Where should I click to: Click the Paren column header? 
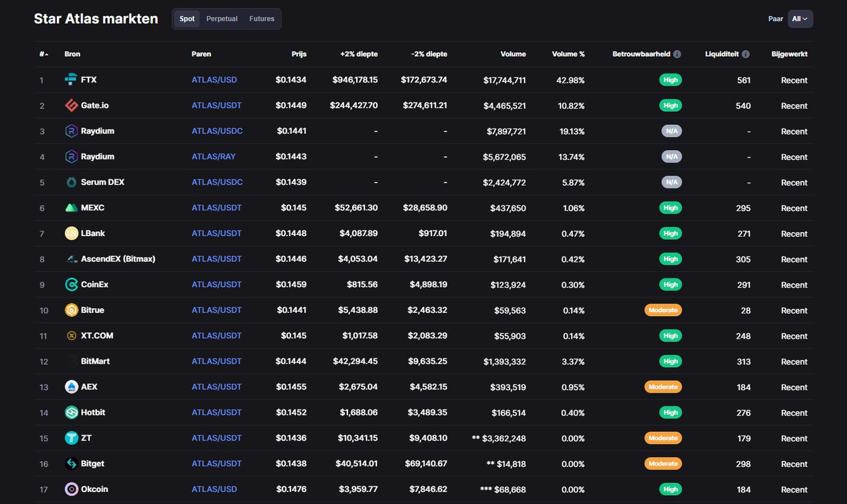(x=202, y=54)
